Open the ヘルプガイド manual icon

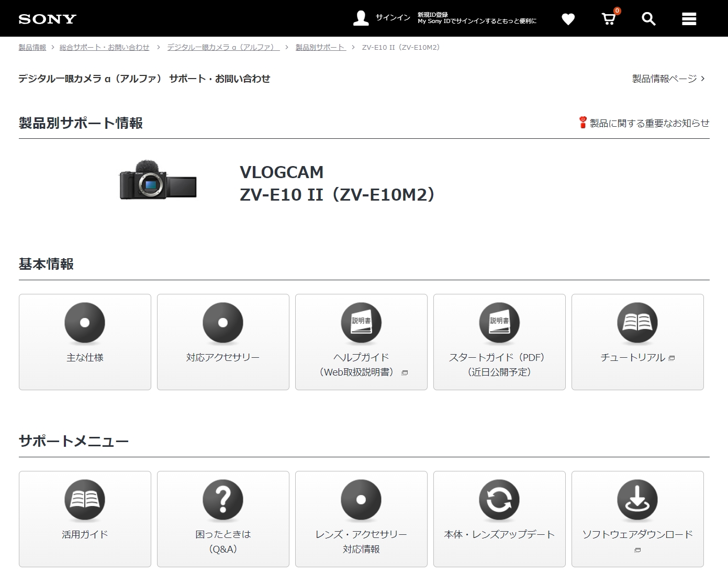click(361, 323)
